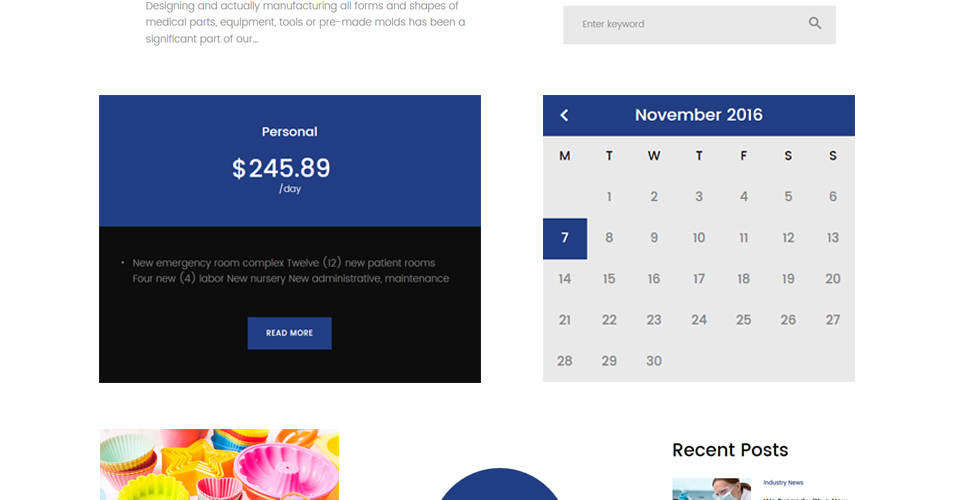Viewport: 965px width, 500px height.
Task: Click the blue circle graphic
Action: click(499, 484)
